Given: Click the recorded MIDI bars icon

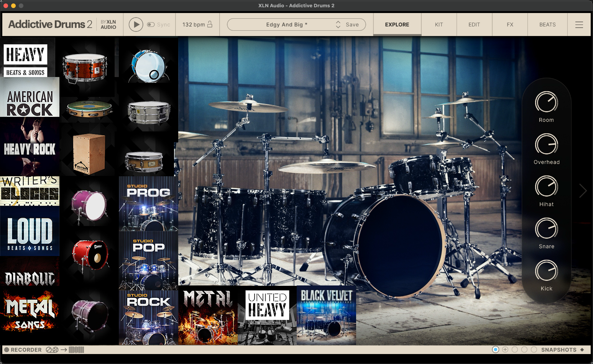Looking at the screenshot, I should [x=76, y=350].
